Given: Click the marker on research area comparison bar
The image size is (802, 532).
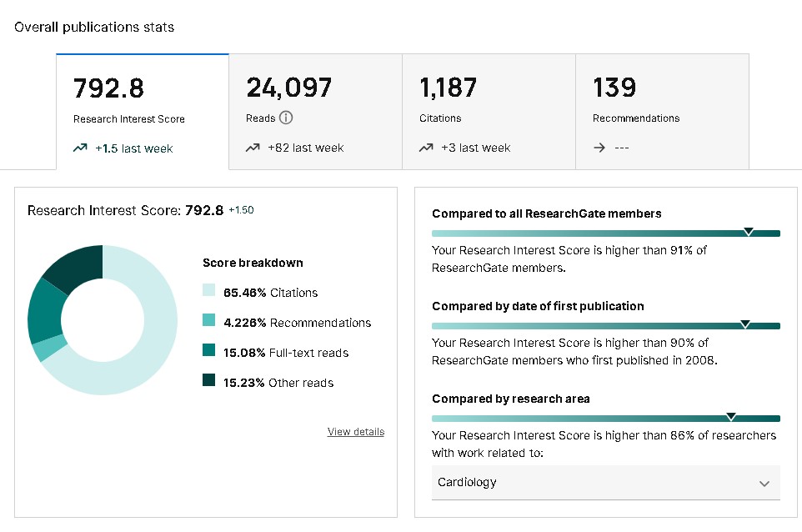Looking at the screenshot, I should (731, 416).
